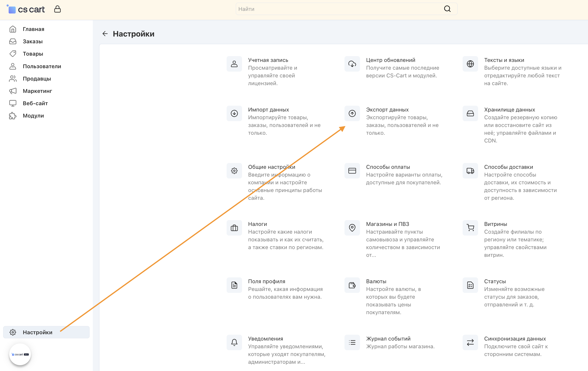Click the Валюты wallet icon
Viewport: 588px width, 371px height.
pos(352,285)
